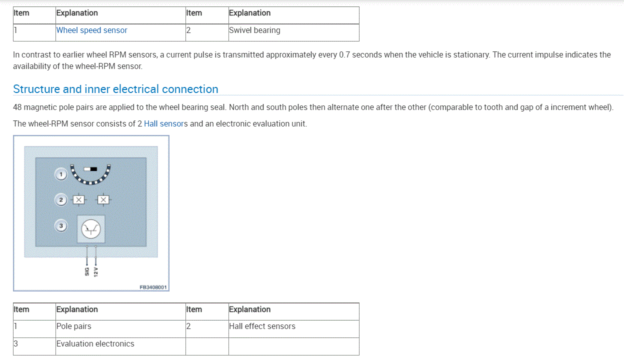This screenshot has width=624, height=364.
Task: Click the 12 V label in the diagram
Action: click(96, 271)
